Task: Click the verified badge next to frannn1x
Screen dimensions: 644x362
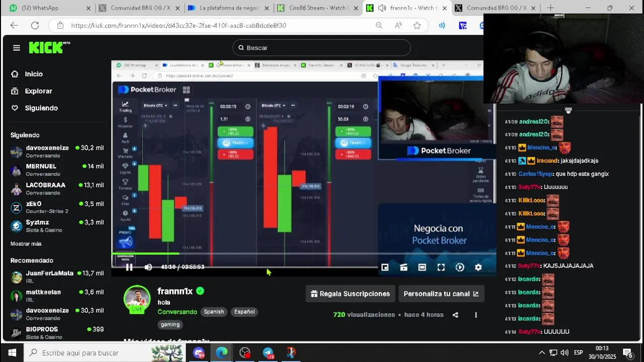Action: (200, 291)
